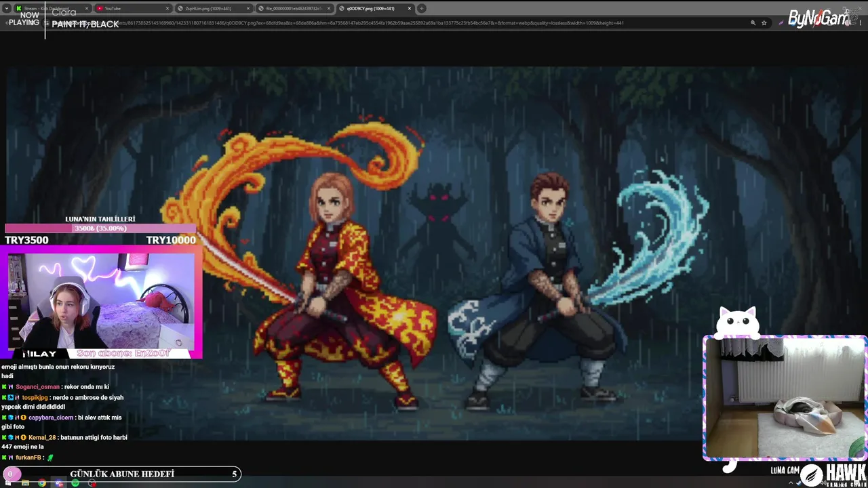This screenshot has height=488, width=868.
Task: Click the displayed pixel-art image
Action: coord(434,252)
